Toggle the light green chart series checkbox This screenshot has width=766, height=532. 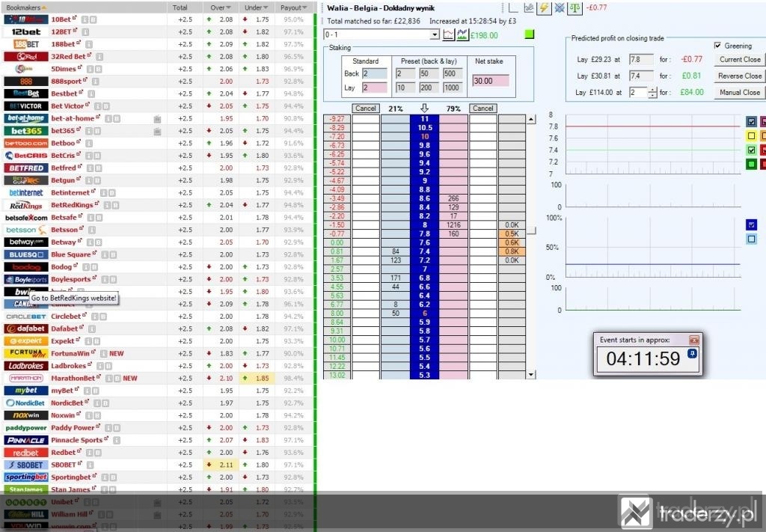[x=751, y=150]
